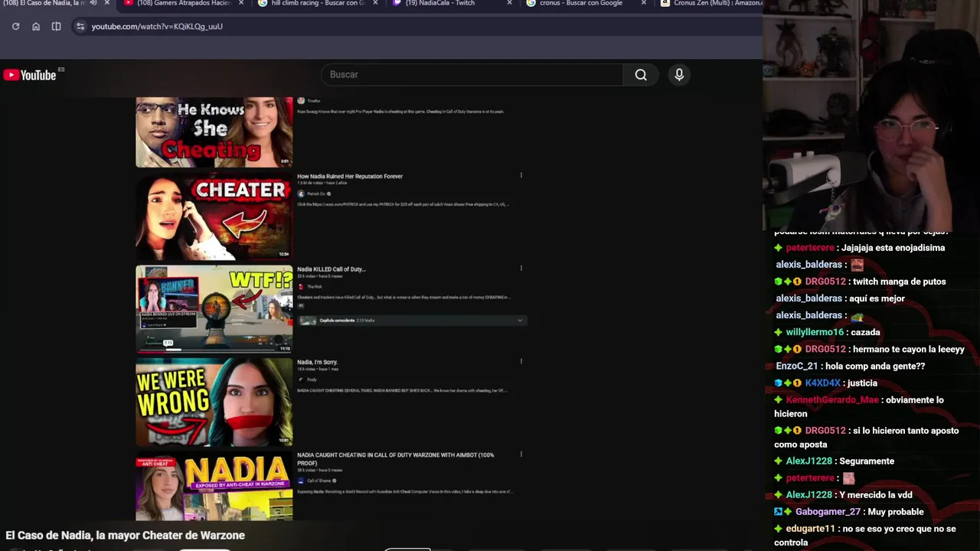980x551 pixels.
Task: Activate the voice search microphone button
Action: 679,74
